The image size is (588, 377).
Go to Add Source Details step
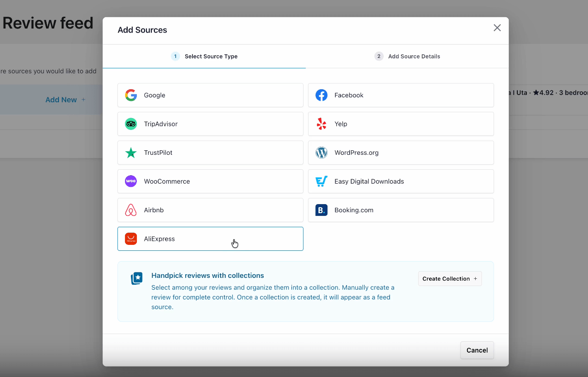pyautogui.click(x=407, y=57)
